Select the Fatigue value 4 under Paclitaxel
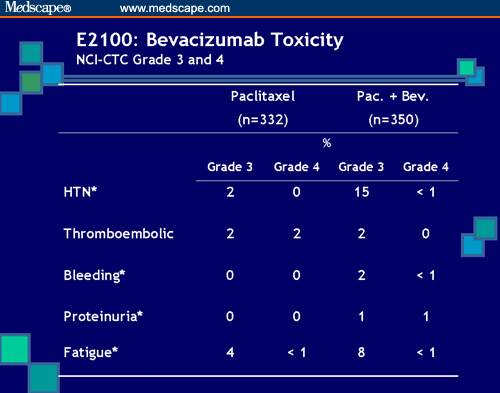500x393 pixels. pyautogui.click(x=230, y=352)
